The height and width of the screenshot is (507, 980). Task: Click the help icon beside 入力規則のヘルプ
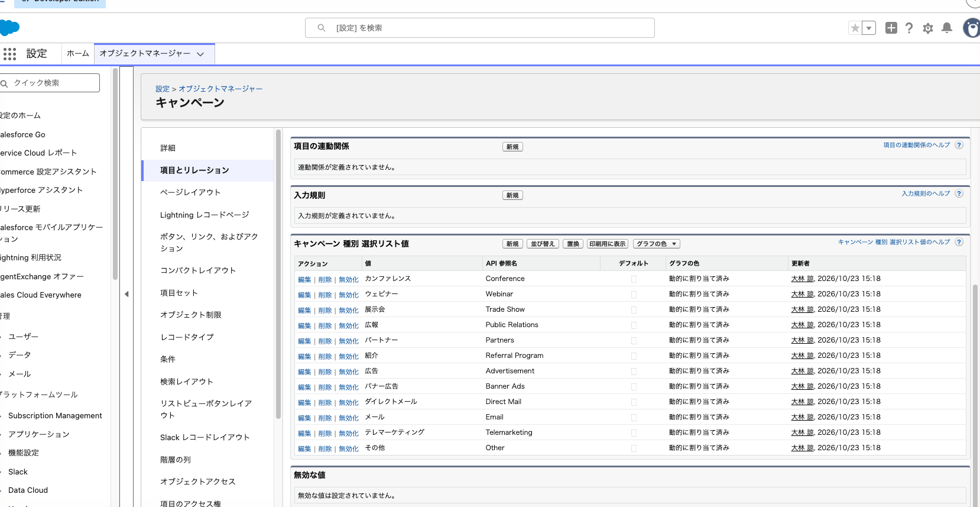tap(959, 193)
